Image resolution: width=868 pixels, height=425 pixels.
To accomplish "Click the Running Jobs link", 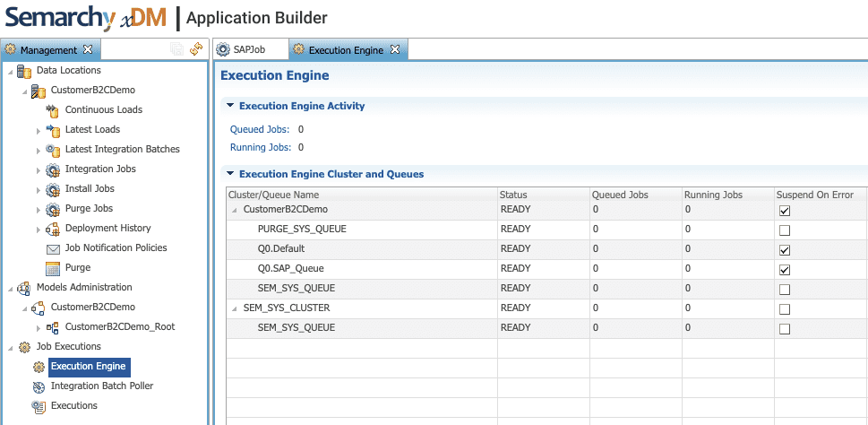I will [x=260, y=147].
